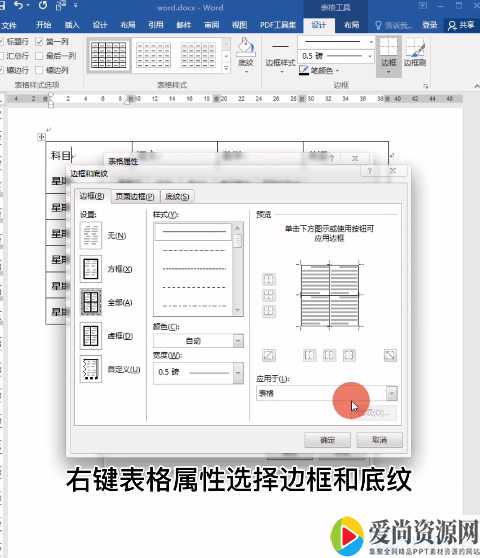The width and height of the screenshot is (480, 558).
Task: Toggle right border button below preview
Action: click(x=349, y=355)
